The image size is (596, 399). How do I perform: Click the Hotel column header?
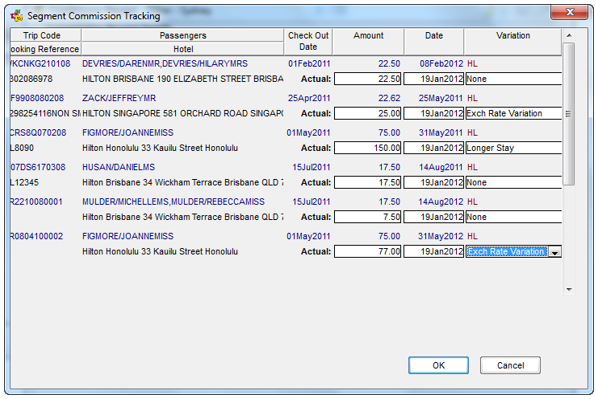(183, 49)
